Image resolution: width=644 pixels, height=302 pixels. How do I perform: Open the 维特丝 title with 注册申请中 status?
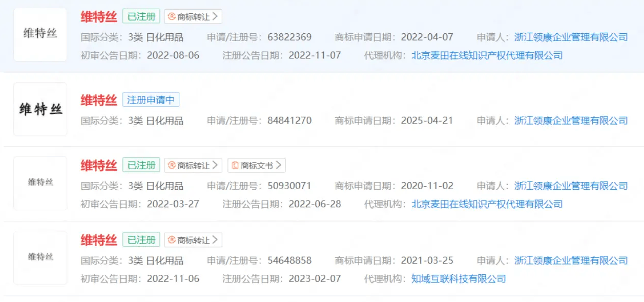[x=99, y=100]
